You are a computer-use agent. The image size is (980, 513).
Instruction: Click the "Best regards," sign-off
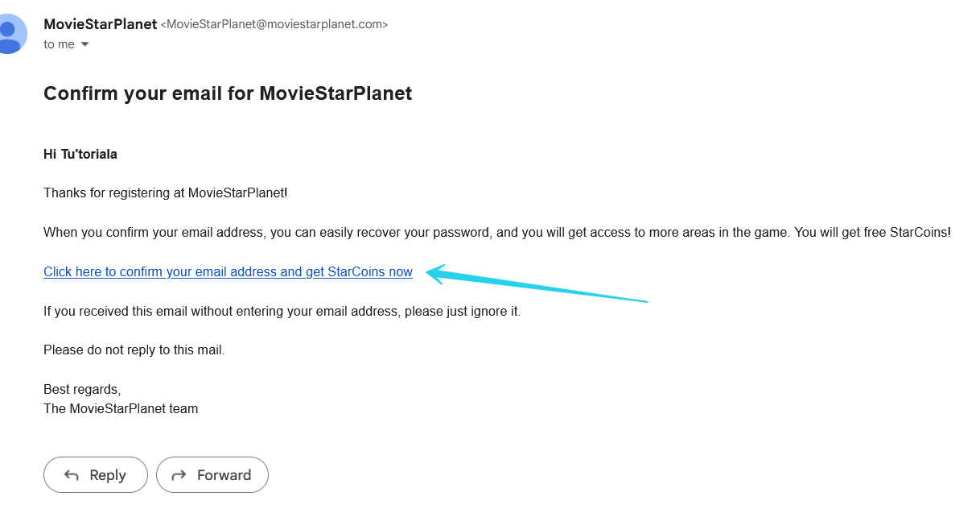(82, 390)
